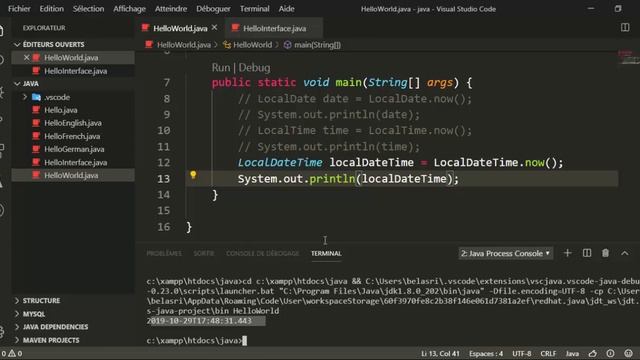The height and width of the screenshot is (360, 640).
Task: Click the Debug code lens above main
Action: coord(254,68)
